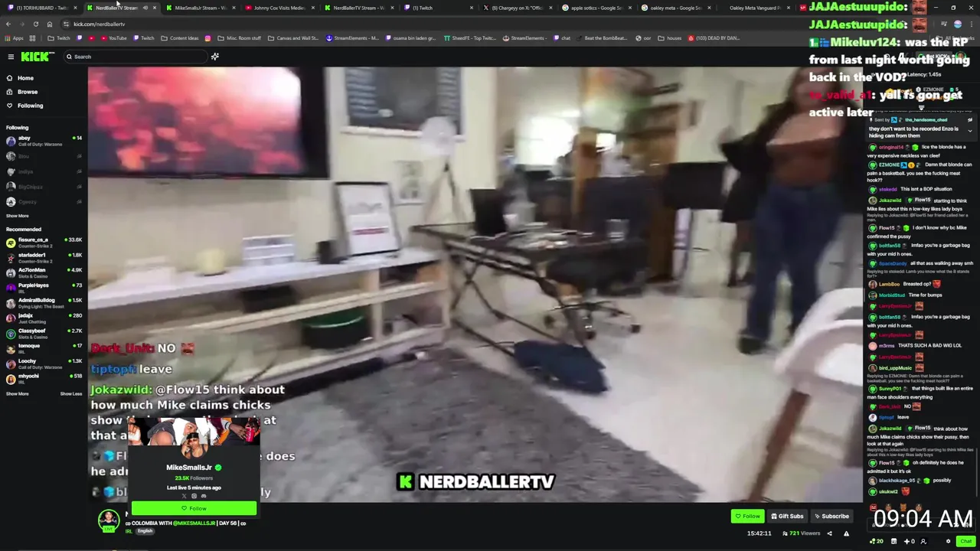This screenshot has height=551, width=980.
Task: Click the Kick search field
Action: (x=136, y=57)
